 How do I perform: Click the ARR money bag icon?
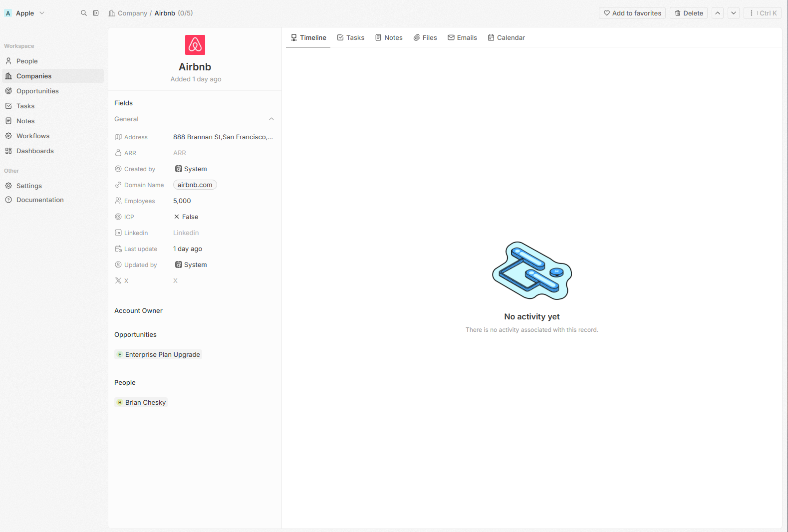118,153
